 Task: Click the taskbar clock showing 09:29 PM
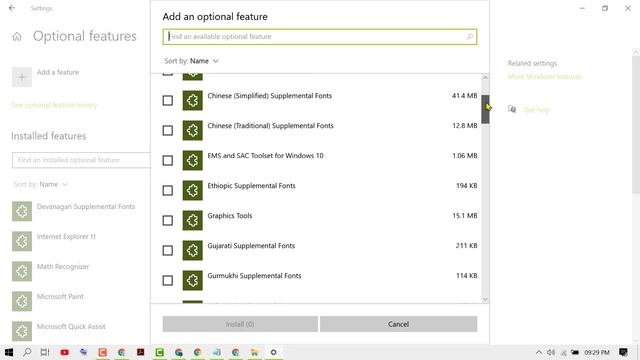click(597, 352)
